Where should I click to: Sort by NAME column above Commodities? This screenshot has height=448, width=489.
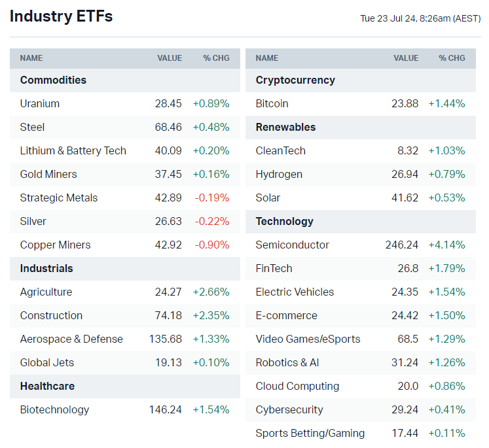(31, 58)
